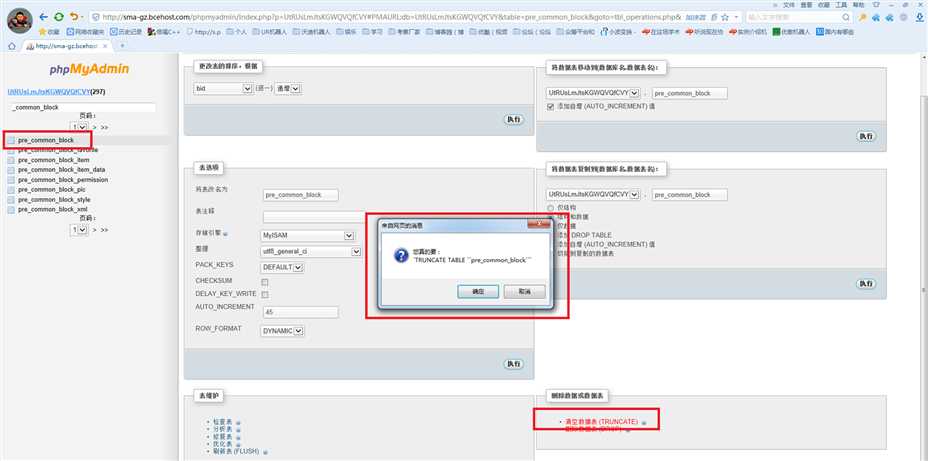Click the orange undo arrow in the browser toolbar

pyautogui.click(x=73, y=17)
